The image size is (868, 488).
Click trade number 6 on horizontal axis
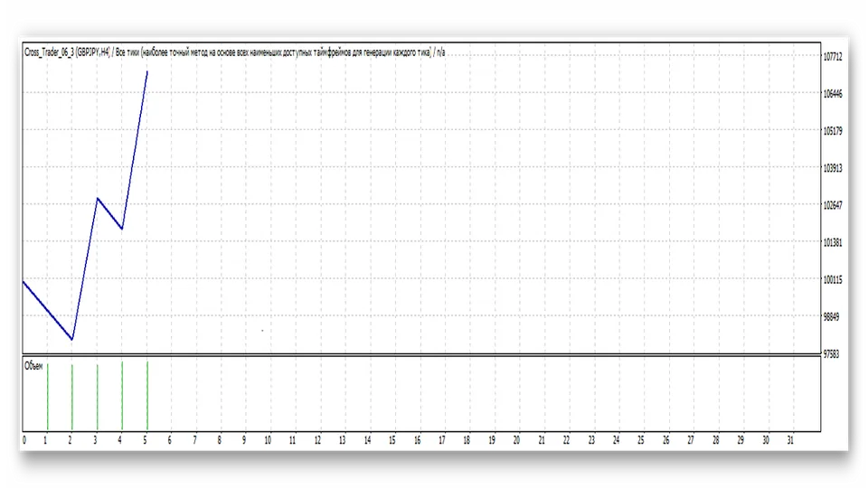pos(169,440)
